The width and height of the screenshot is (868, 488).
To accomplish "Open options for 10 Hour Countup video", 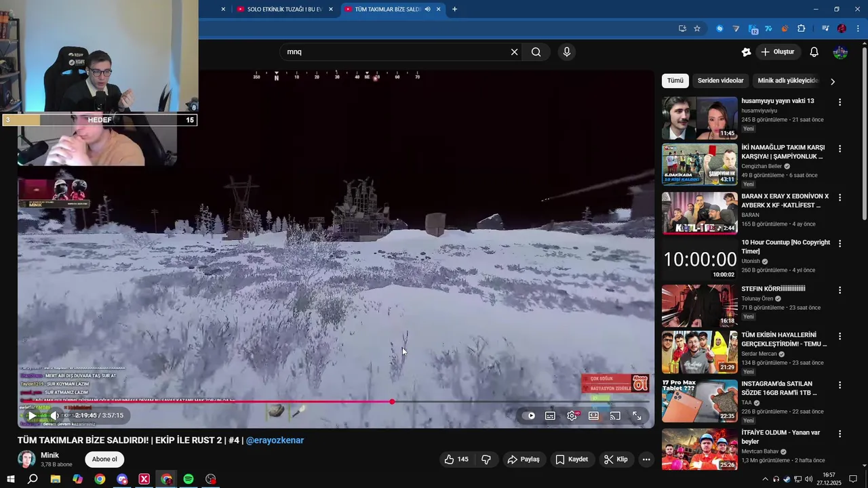I will (840, 243).
